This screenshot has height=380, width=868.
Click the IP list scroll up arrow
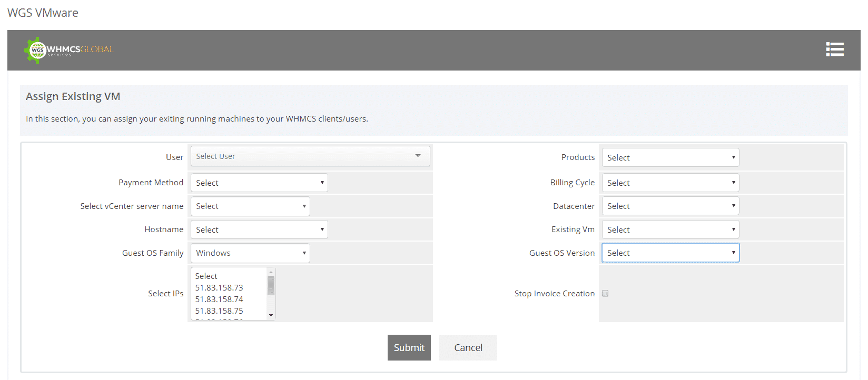(x=271, y=272)
